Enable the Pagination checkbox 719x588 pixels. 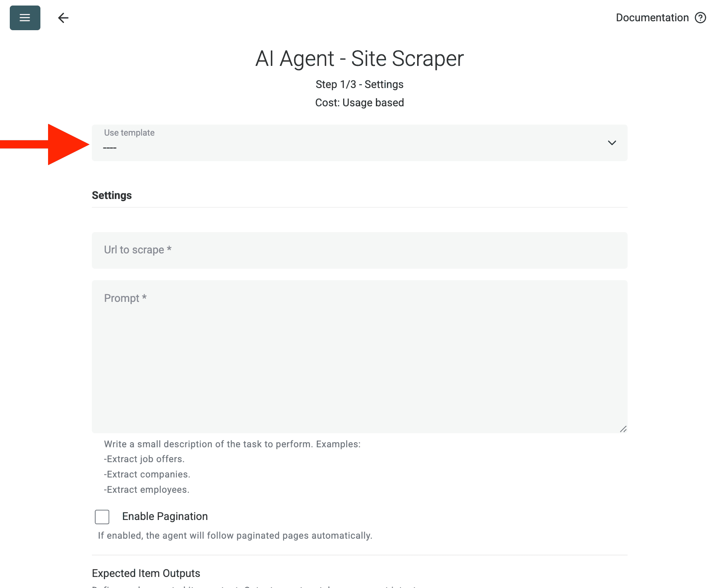click(x=102, y=517)
